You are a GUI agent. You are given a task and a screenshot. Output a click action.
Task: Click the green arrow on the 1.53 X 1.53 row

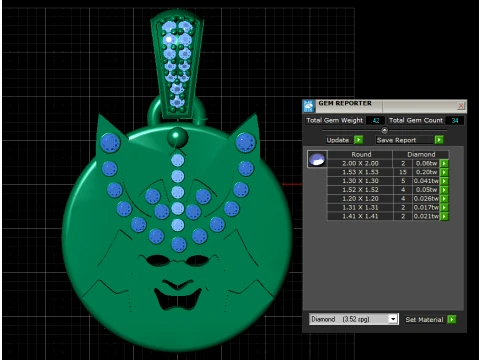[444, 172]
